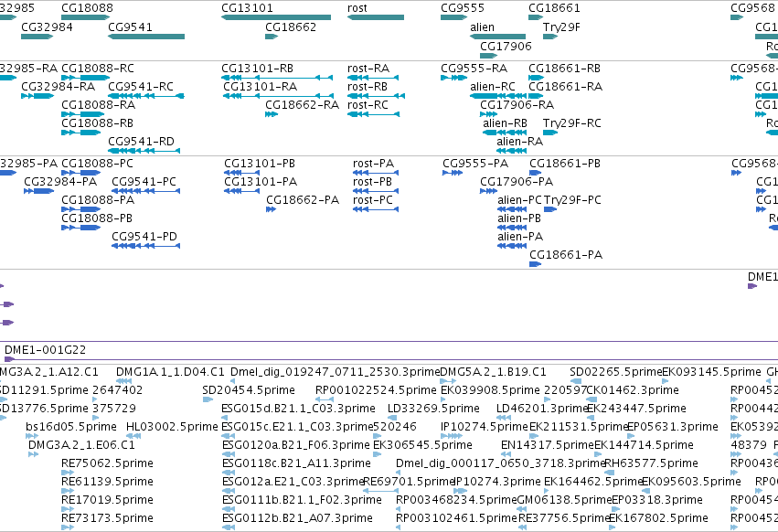Select the alien gene label
The width and height of the screenshot is (778, 532).
(483, 27)
